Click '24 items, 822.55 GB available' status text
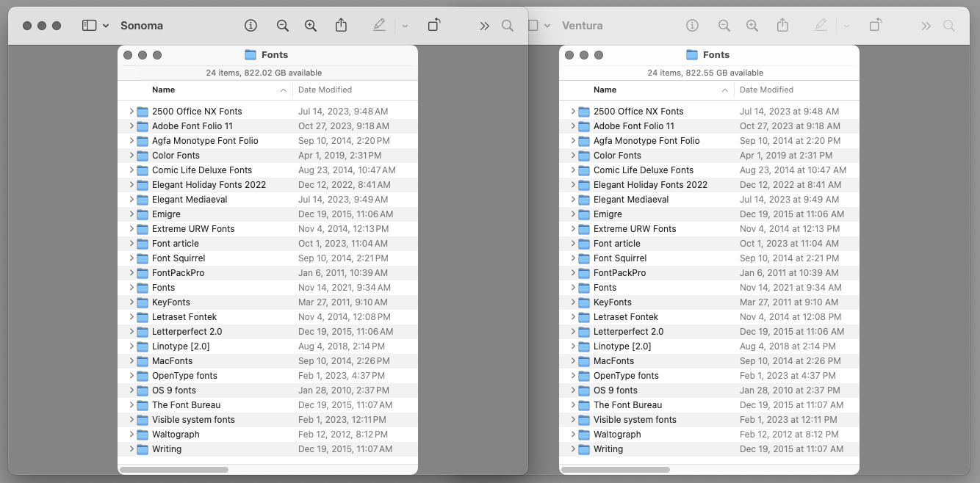980x483 pixels. [705, 73]
